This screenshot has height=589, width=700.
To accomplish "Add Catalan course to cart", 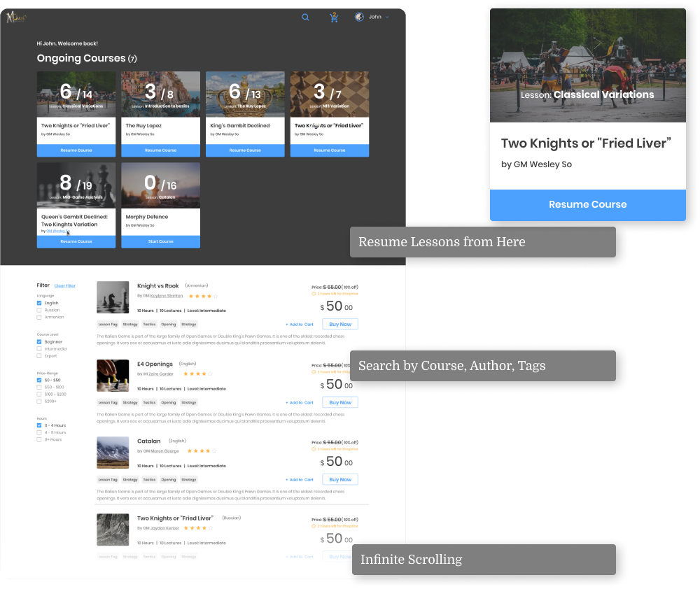I will [300, 480].
